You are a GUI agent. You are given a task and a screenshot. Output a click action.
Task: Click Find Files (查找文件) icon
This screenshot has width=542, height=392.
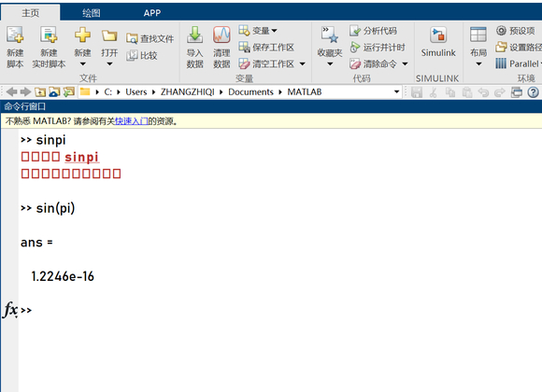coord(132,38)
